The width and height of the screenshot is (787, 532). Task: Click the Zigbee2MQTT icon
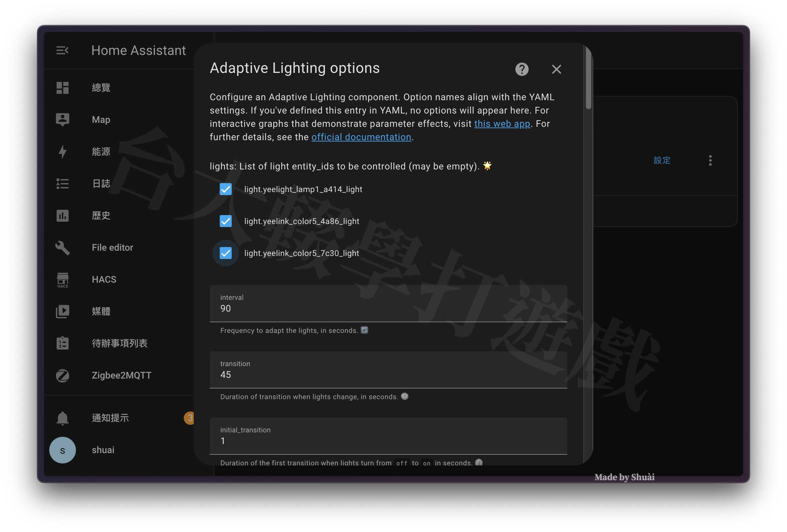(x=62, y=375)
